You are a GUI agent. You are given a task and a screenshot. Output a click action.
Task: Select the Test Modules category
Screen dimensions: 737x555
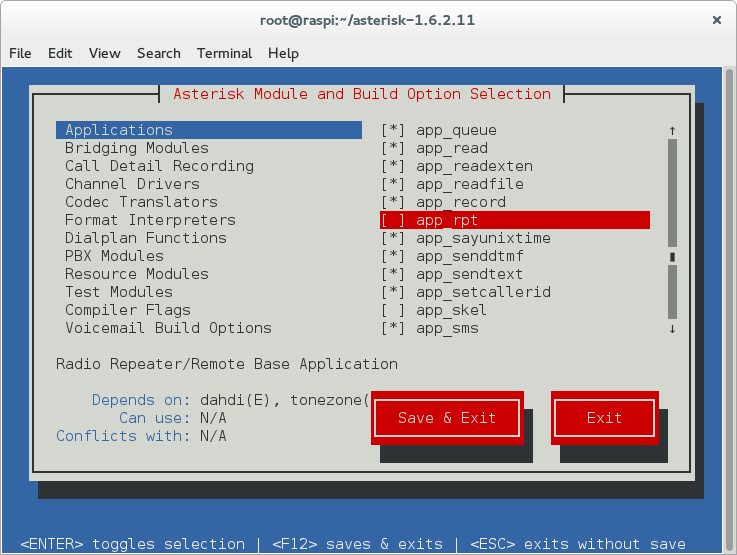(119, 292)
